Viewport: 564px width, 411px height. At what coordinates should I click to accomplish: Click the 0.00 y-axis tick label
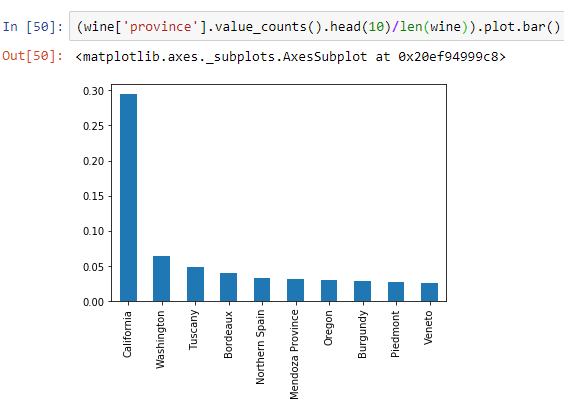94,302
